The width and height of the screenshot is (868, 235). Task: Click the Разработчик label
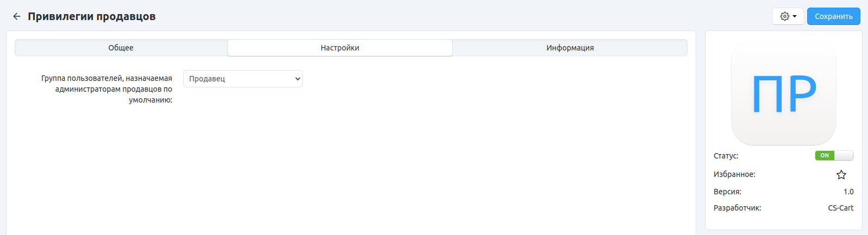(737, 208)
